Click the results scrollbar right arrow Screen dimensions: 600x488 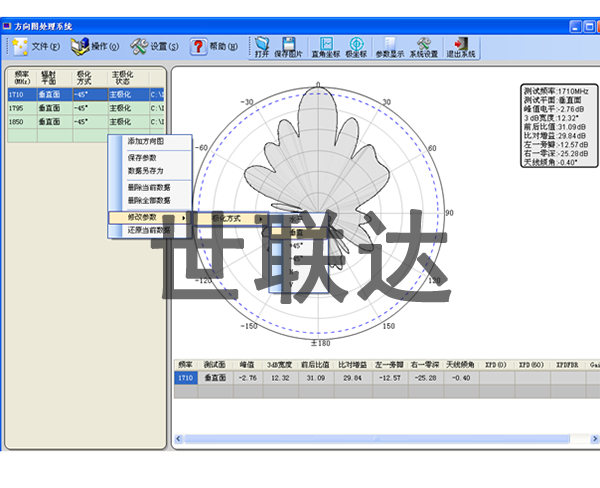[595, 439]
